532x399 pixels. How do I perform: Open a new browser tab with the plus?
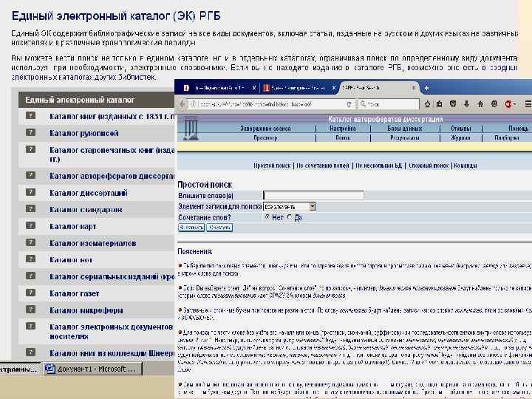click(426, 88)
